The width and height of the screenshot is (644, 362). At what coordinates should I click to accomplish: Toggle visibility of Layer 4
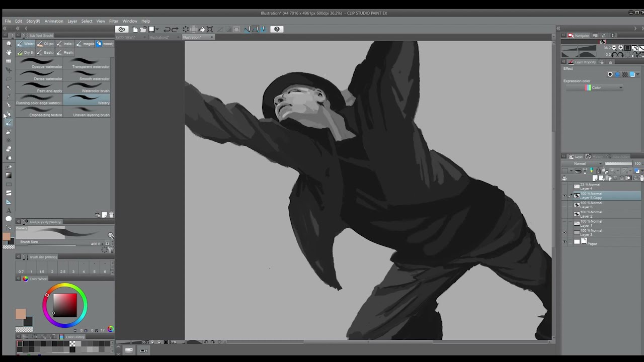point(564,187)
